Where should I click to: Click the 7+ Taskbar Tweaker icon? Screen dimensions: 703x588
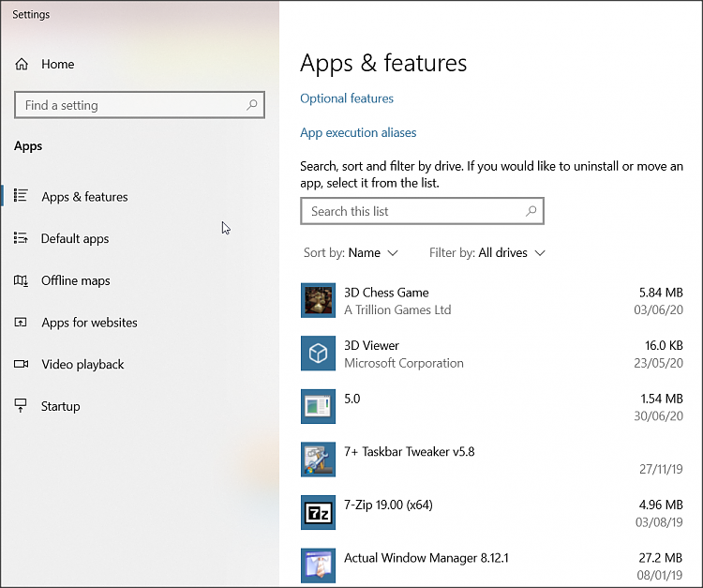(x=318, y=460)
